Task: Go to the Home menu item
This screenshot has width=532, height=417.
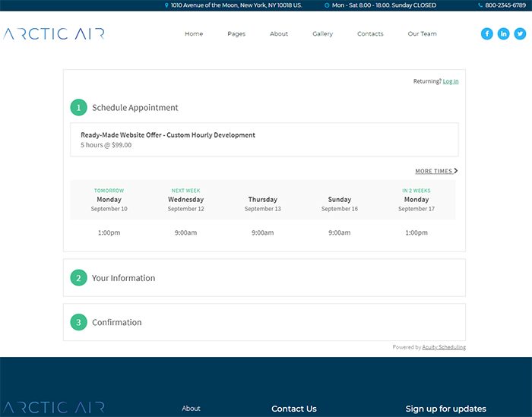Action: 194,33
